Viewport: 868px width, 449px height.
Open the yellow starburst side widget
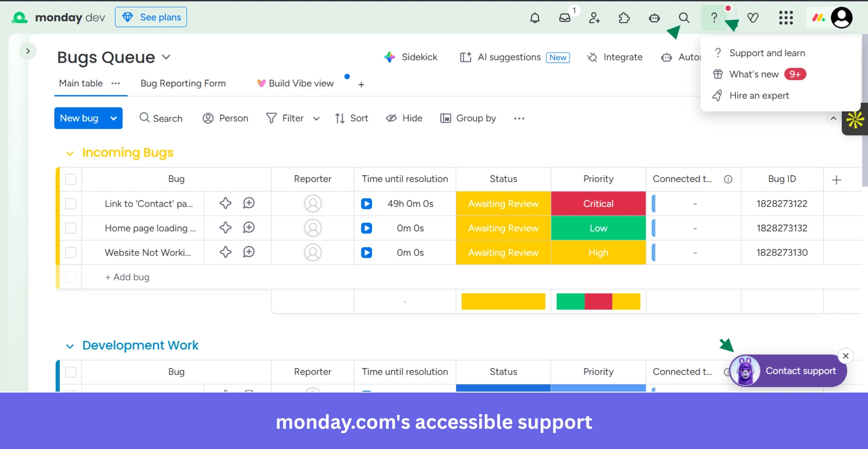pyautogui.click(x=855, y=120)
